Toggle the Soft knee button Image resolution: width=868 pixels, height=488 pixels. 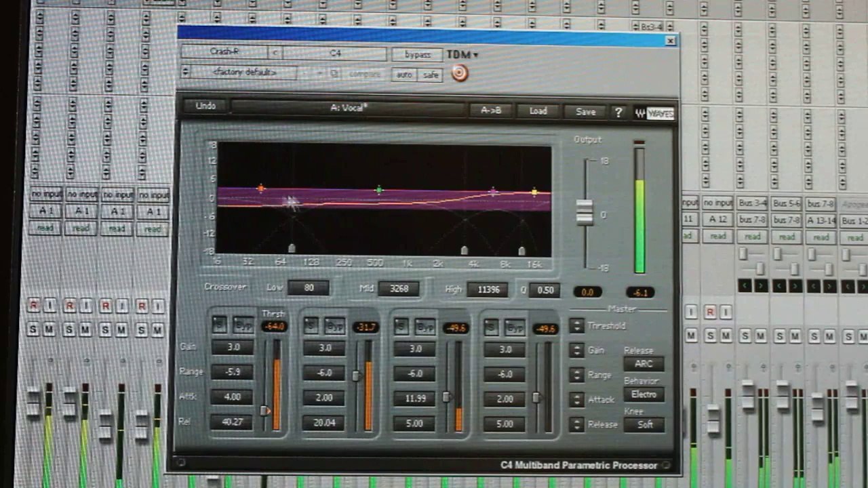click(644, 425)
